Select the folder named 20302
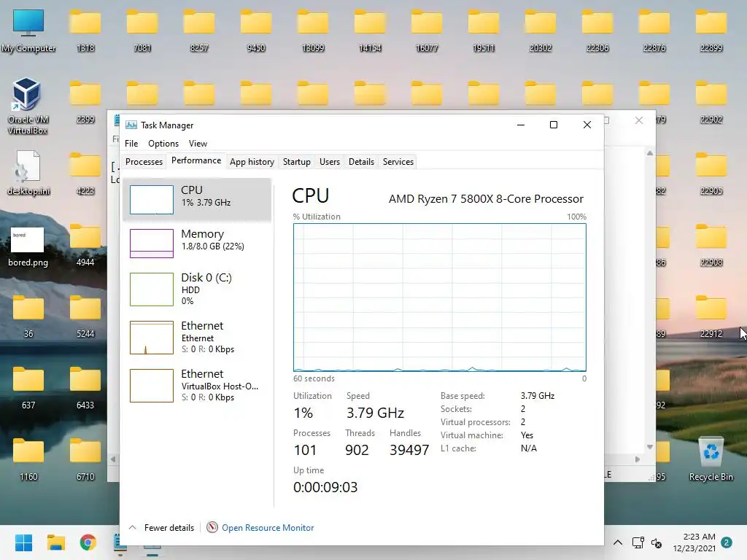 (x=541, y=31)
